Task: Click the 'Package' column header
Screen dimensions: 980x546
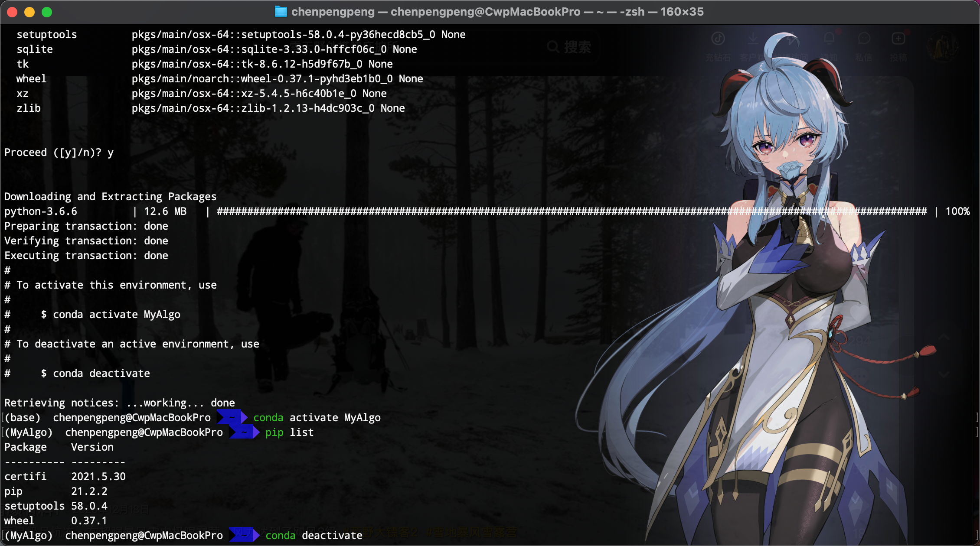Action: coord(26,447)
